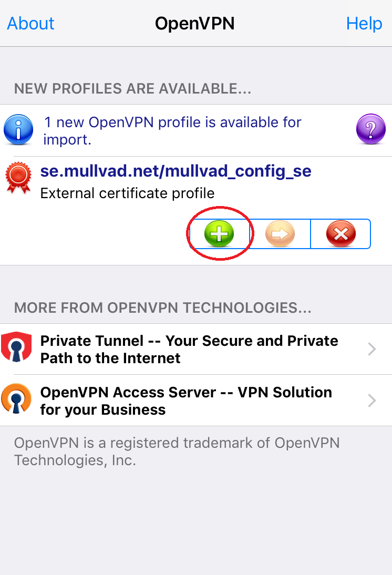Open the Help page
The width and height of the screenshot is (392, 575).
(364, 24)
